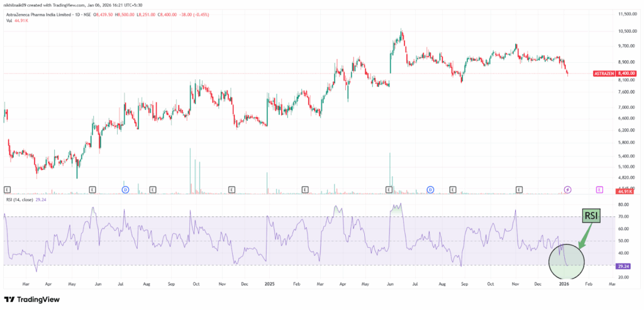Click the left blue dividend D marker
The height and width of the screenshot is (310, 644).
125,189
